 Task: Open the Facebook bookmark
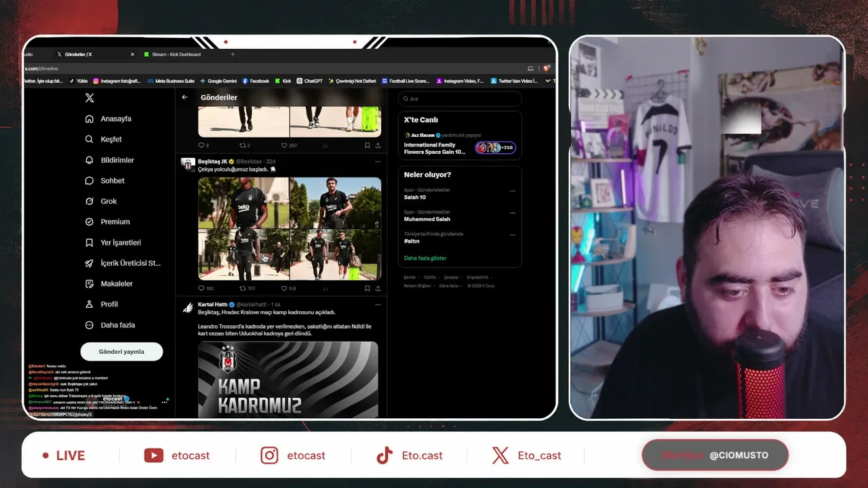click(x=256, y=81)
